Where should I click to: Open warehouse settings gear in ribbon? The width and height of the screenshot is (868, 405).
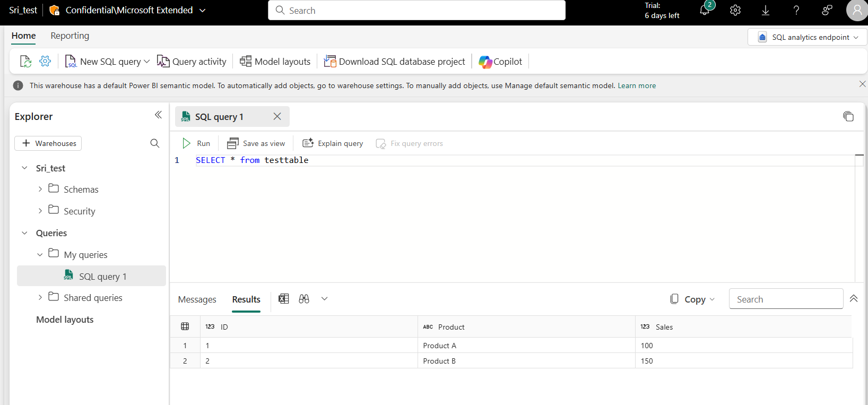(x=45, y=61)
